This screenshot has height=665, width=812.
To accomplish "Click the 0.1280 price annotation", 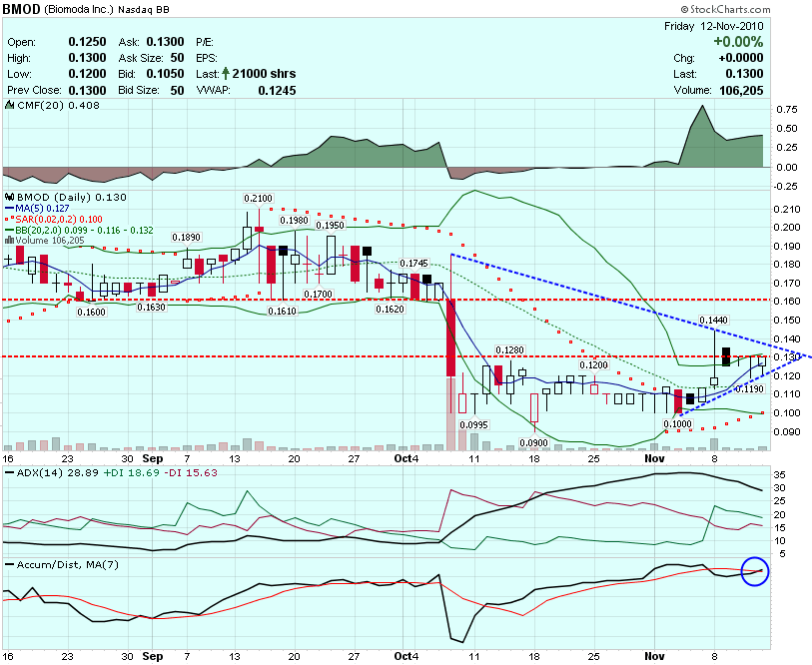I will click(x=509, y=350).
